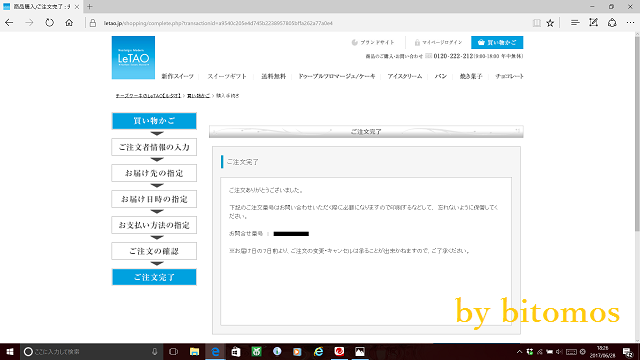
Task: Open ブランドサイト brand site link
Action: 373,42
